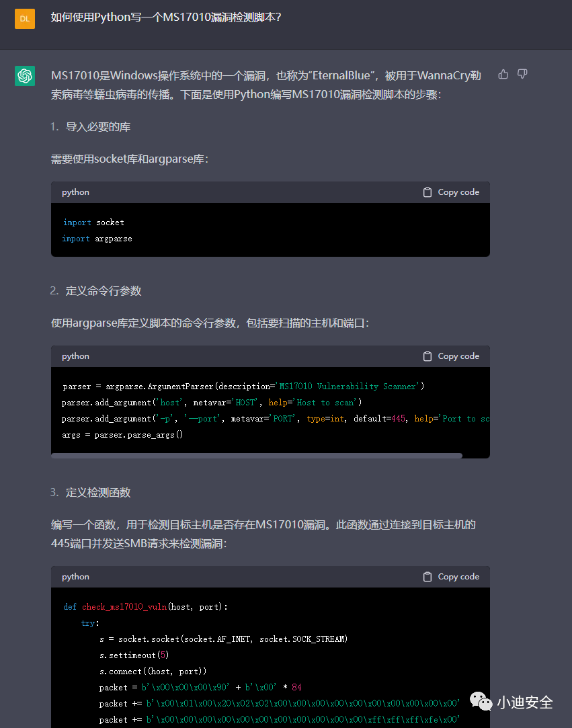The width and height of the screenshot is (572, 728).
Task: Copy code of the import socket block
Action: tap(451, 192)
